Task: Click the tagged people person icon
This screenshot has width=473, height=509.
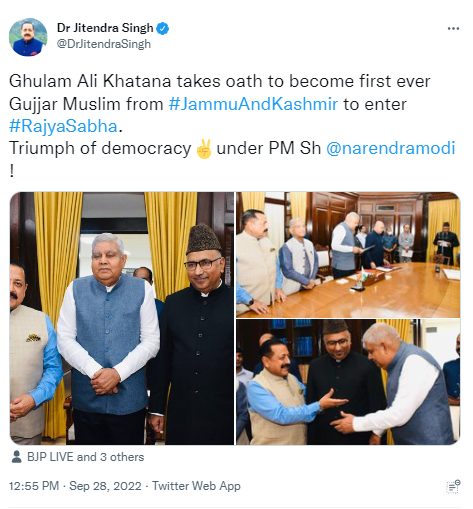Action: pyautogui.click(x=16, y=457)
